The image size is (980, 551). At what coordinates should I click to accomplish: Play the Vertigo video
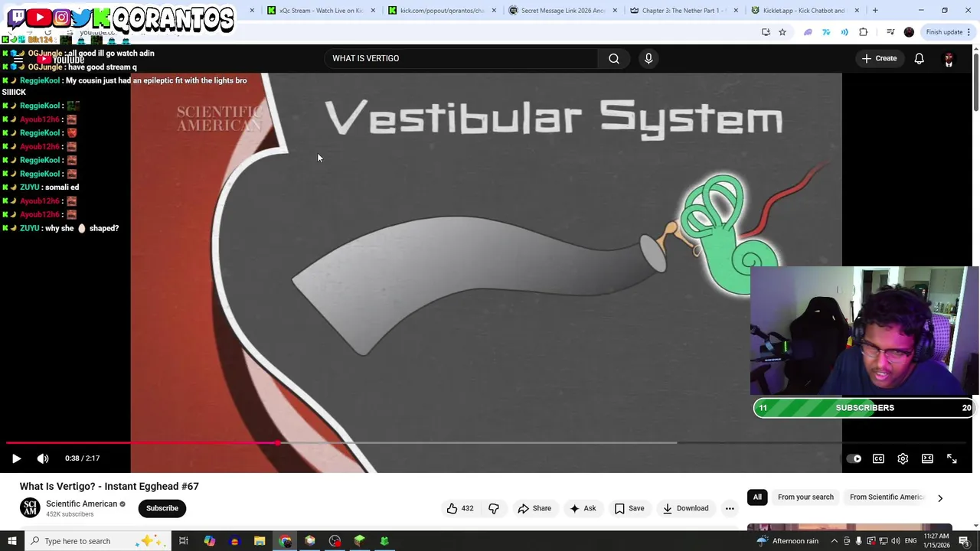coord(16,458)
